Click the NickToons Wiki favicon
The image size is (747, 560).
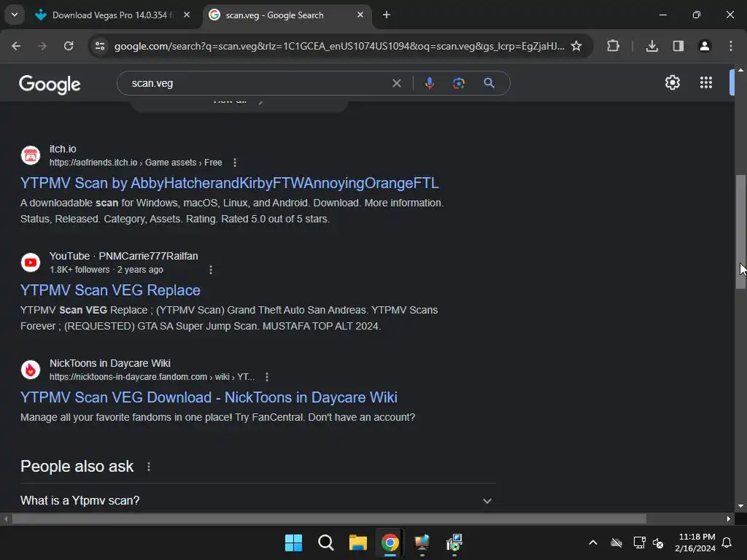click(x=31, y=370)
